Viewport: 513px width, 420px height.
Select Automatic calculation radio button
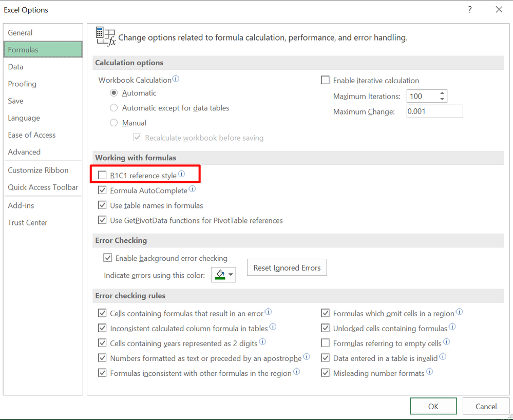tap(114, 93)
